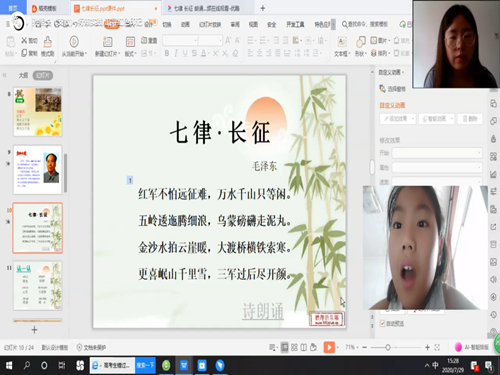Toggle Bold formatting

tap(167, 53)
